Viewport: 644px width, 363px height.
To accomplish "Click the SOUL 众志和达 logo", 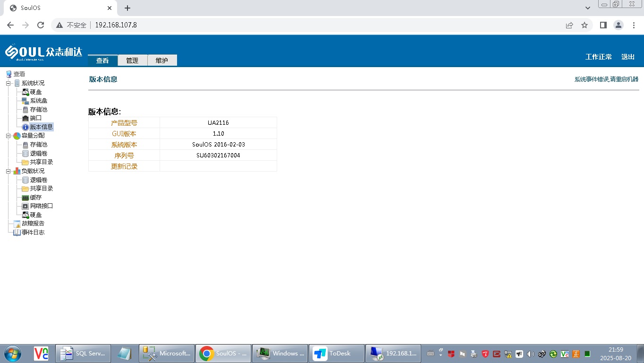I will pos(43,52).
